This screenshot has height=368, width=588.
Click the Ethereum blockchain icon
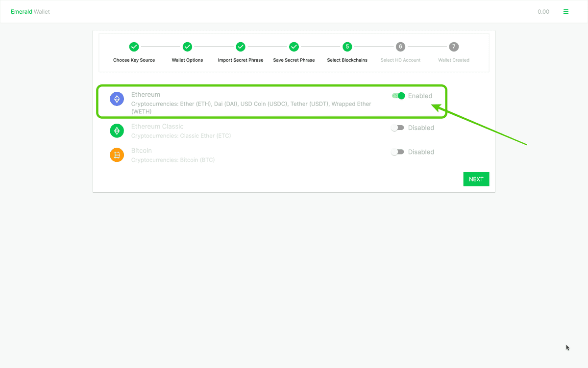click(117, 99)
